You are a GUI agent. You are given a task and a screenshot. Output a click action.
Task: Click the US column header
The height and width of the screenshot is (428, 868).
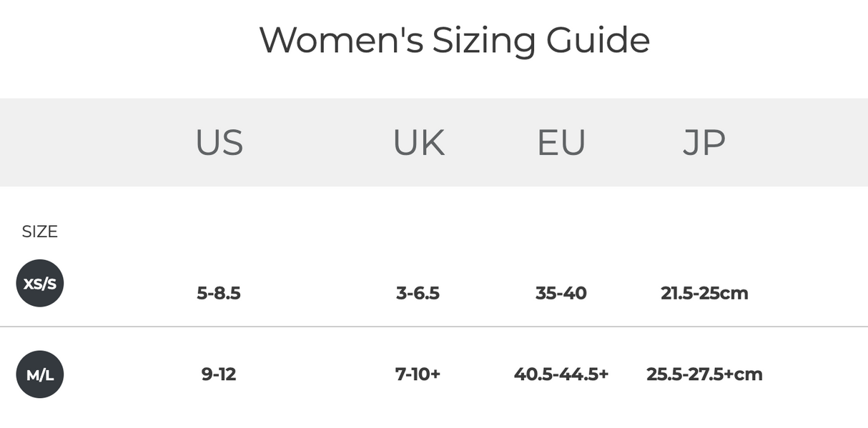tap(220, 142)
